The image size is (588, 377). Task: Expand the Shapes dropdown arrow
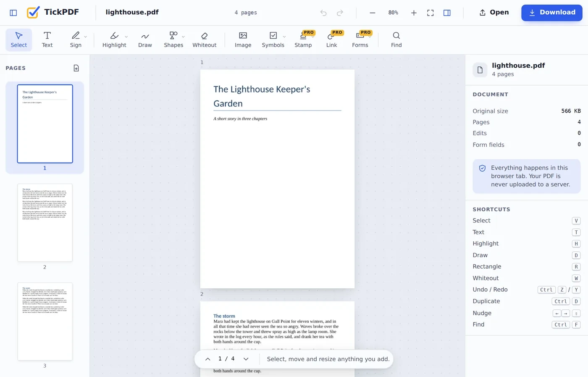(x=183, y=37)
